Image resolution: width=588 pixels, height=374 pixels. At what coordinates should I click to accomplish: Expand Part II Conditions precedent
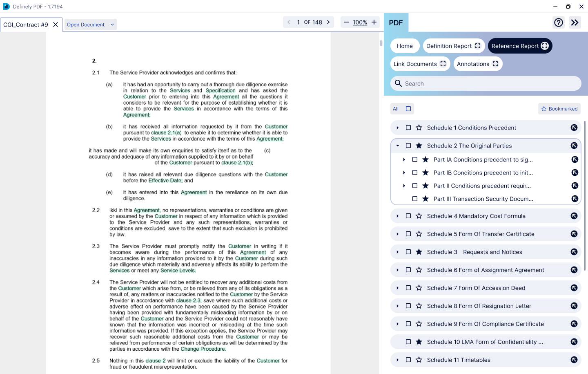tap(404, 186)
